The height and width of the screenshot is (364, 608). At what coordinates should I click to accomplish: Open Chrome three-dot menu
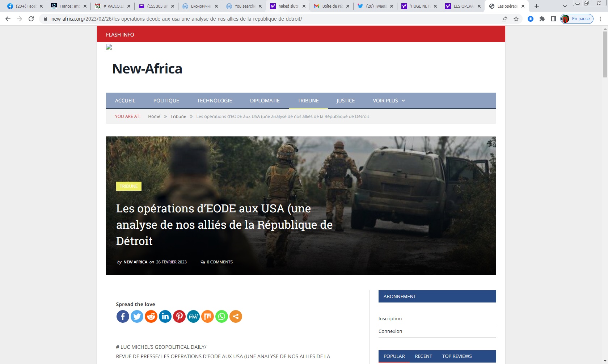(x=600, y=19)
